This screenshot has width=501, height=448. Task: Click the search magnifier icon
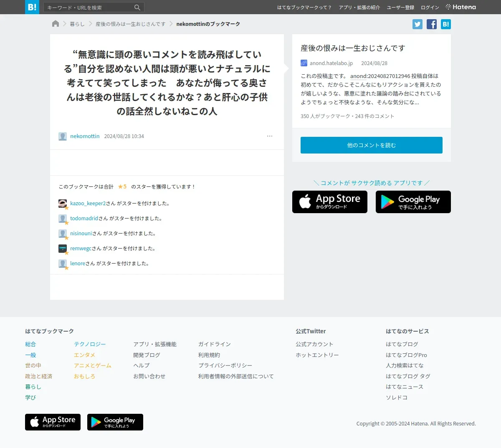[137, 8]
